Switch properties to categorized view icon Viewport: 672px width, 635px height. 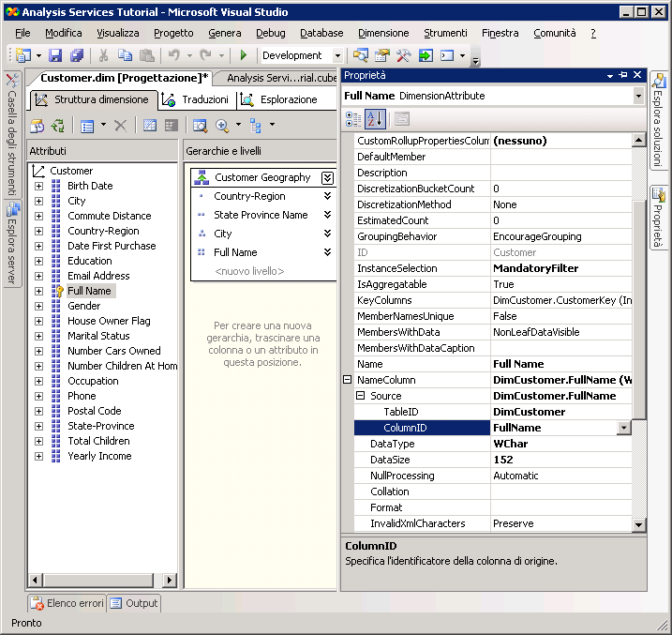tap(353, 119)
